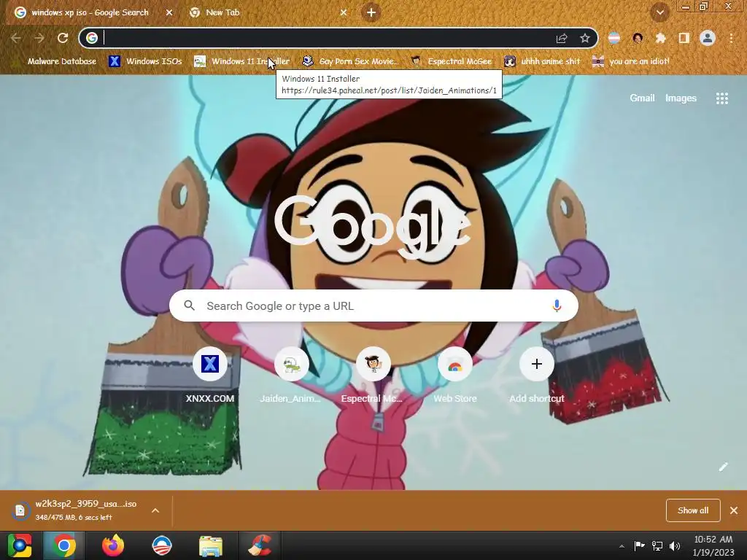Image resolution: width=747 pixels, height=560 pixels.
Task: Open the w2k3sp2 iso download item
Action: 76,510
